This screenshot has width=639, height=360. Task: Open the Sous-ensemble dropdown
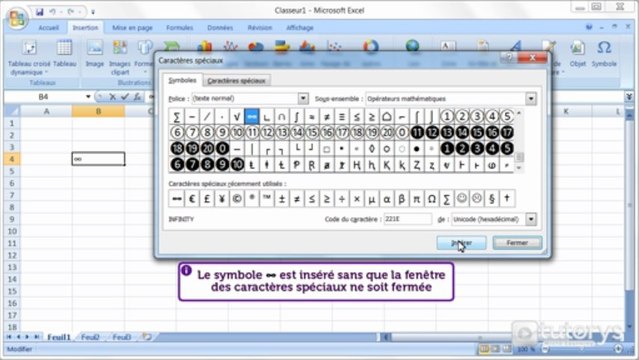[530, 98]
